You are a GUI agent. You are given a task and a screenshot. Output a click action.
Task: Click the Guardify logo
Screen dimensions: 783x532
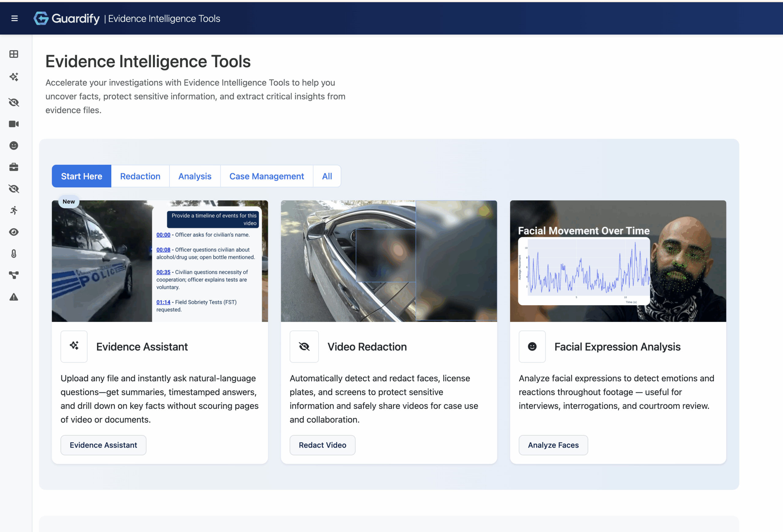(x=67, y=19)
